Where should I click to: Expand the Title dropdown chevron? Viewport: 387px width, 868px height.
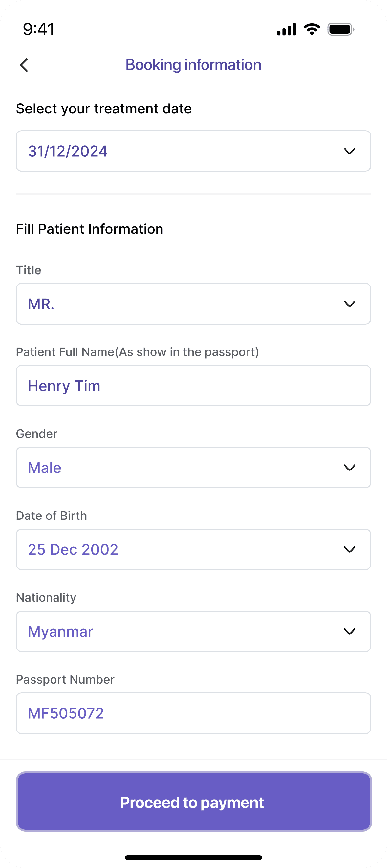(350, 304)
